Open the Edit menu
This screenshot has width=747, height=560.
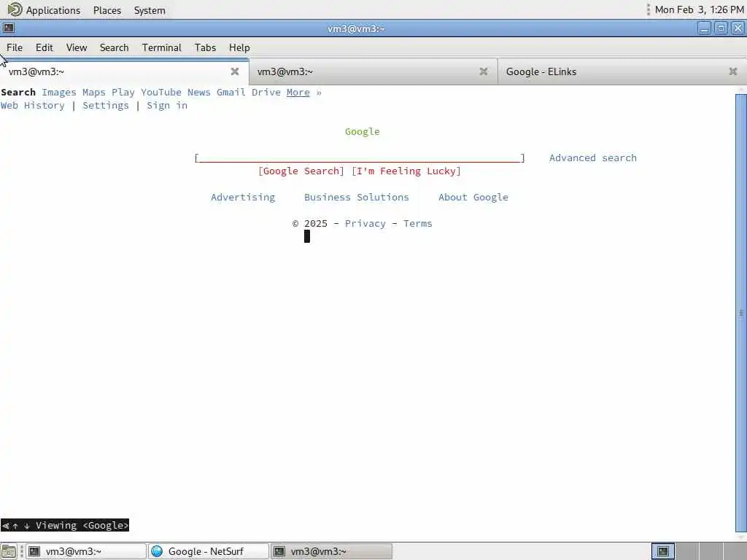44,47
